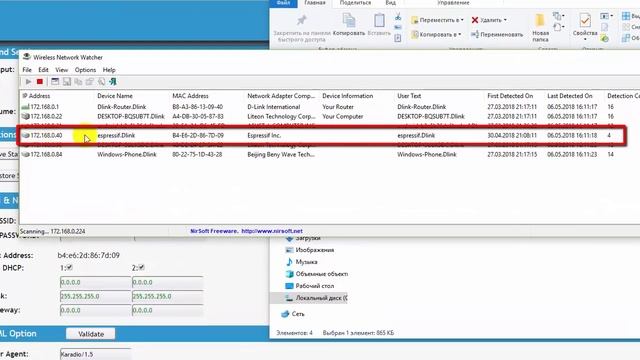
Task: Click the Paste shortcut icon in Explorer ribbon
Action: click(398, 38)
